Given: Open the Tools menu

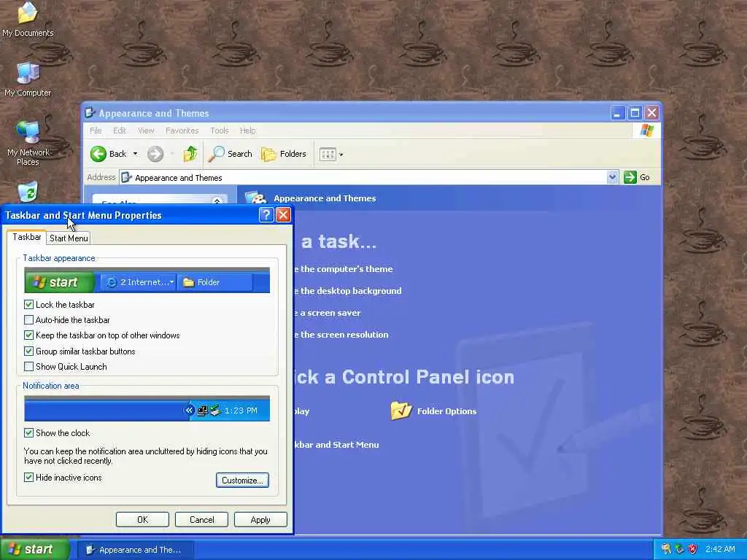Looking at the screenshot, I should coord(220,131).
